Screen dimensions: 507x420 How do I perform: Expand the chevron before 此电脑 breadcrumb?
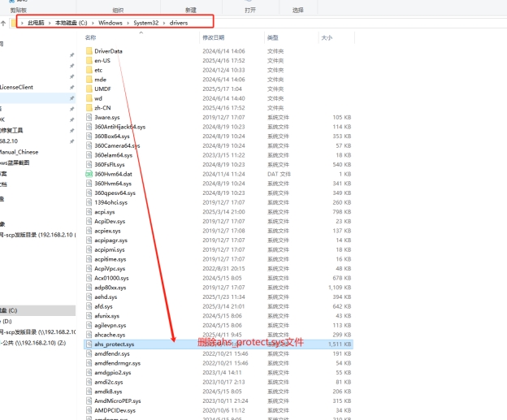[x=22, y=23]
